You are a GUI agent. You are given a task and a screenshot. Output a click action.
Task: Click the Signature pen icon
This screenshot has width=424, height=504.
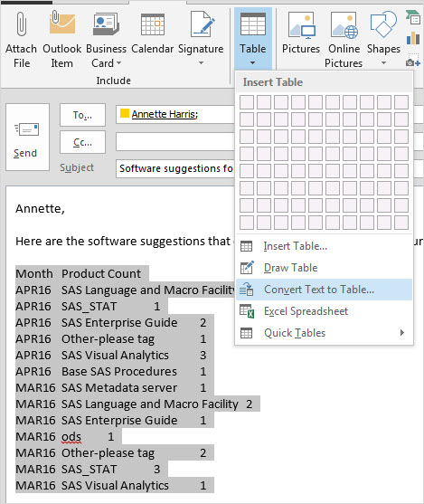click(x=202, y=24)
